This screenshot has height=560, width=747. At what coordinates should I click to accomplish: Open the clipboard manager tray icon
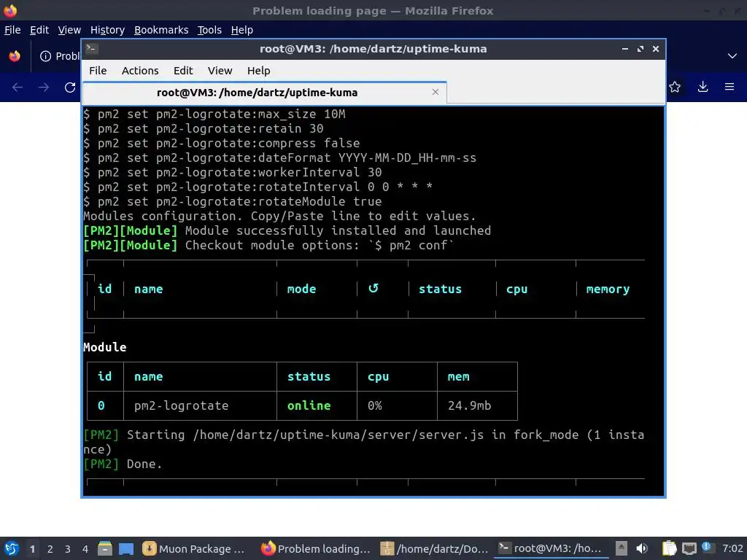670,548
